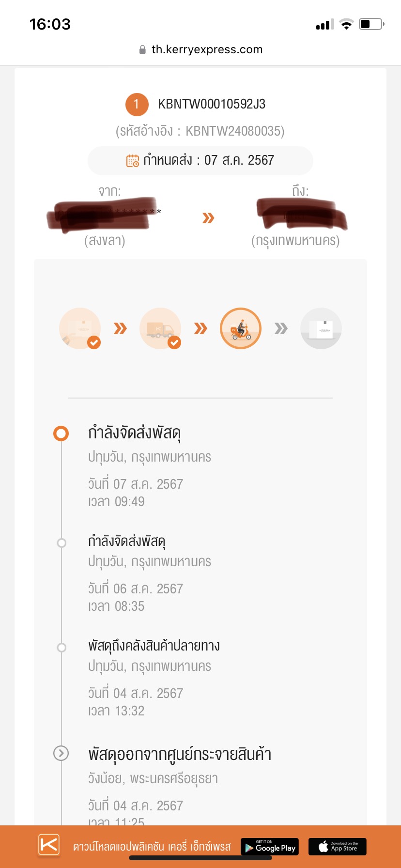Screen dimensions: 401x868
Task: Click tracking number KBNTW00010592J3
Action: tap(212, 104)
